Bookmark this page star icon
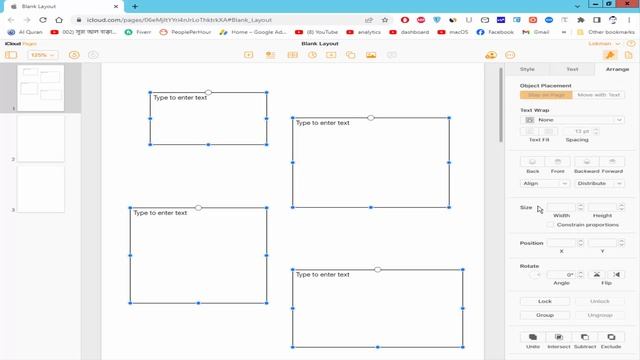Image resolution: width=640 pixels, height=360 pixels. pyautogui.click(x=384, y=20)
